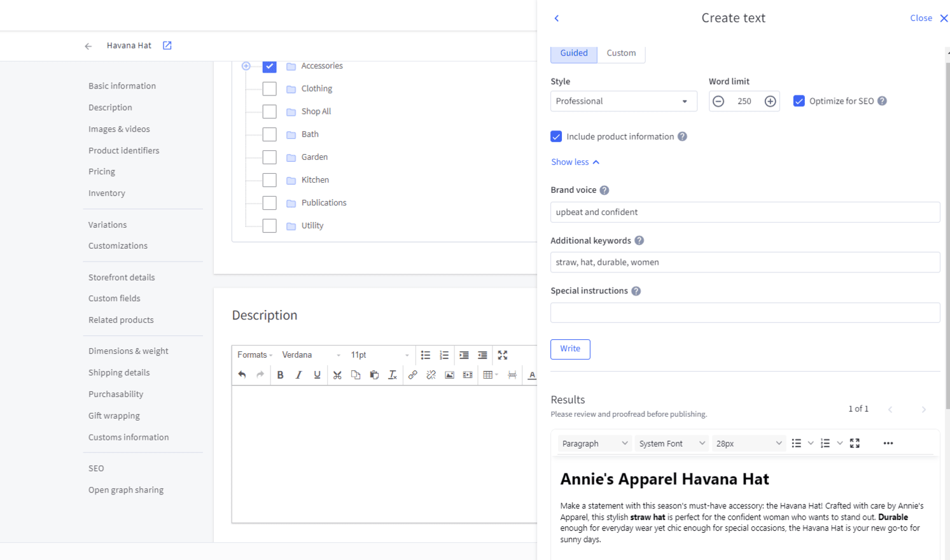Check the Garden category checkbox

[x=270, y=157]
